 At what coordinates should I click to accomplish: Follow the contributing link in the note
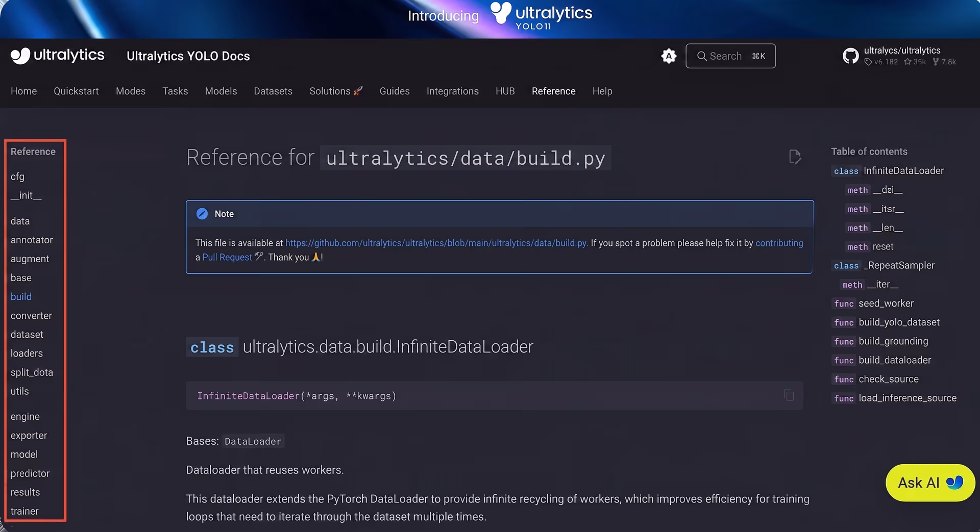[779, 243]
